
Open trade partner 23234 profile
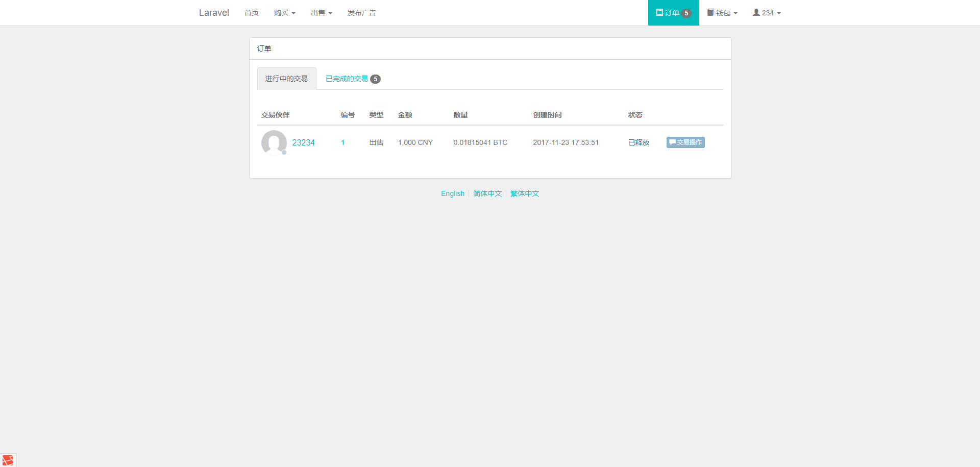click(x=303, y=142)
